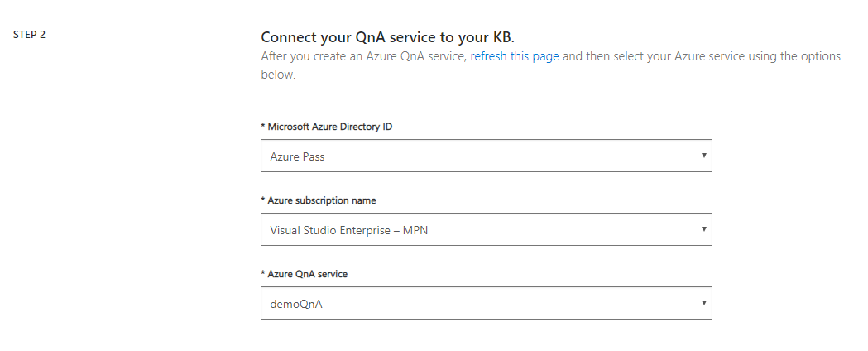868x351 pixels.
Task: Click the required asterisk beside Azure subscription name
Action: tap(263, 200)
